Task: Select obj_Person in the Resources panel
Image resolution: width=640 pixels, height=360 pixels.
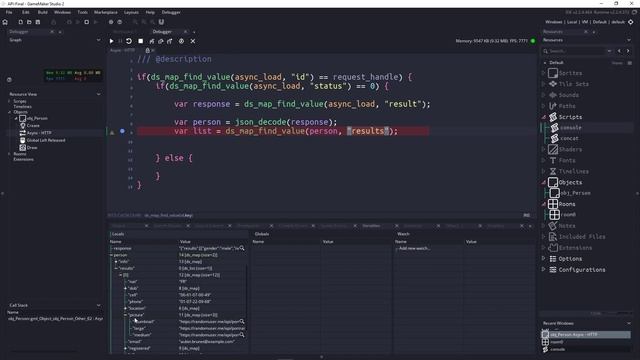Action: click(575, 193)
